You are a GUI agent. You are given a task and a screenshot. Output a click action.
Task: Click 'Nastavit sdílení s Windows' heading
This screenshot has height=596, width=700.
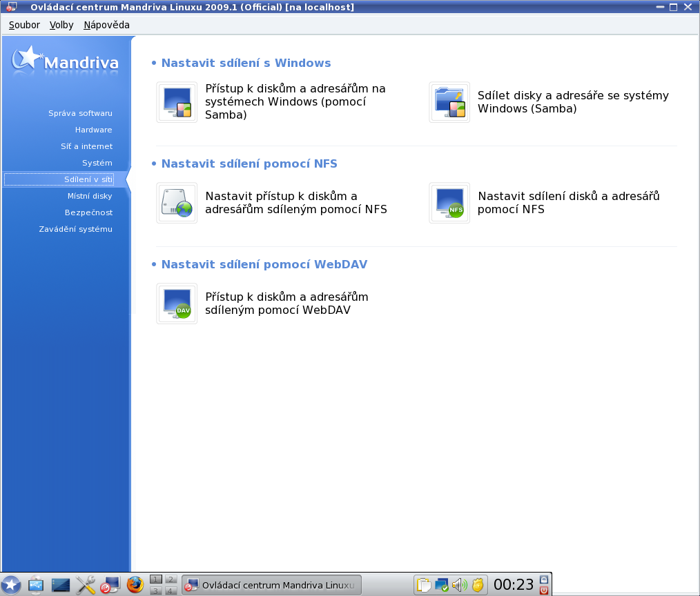click(246, 63)
